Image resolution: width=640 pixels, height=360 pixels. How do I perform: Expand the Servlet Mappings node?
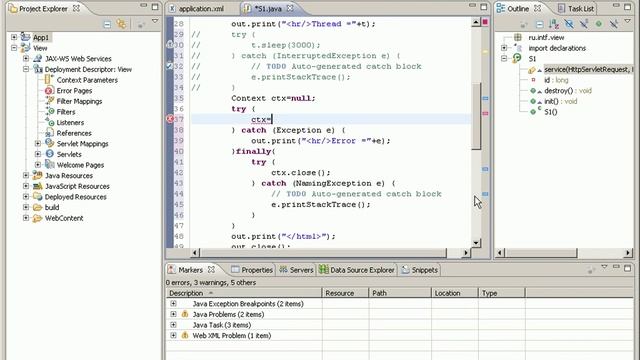38,143
